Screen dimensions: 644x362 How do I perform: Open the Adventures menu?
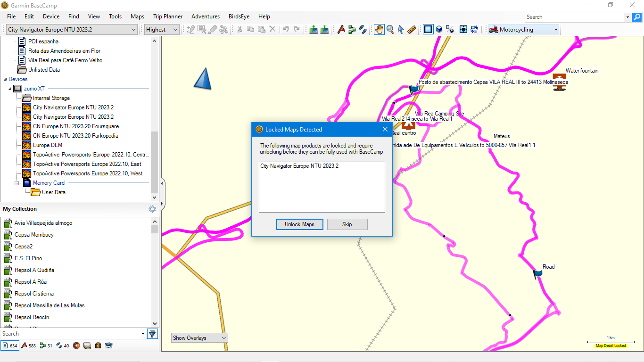click(206, 16)
